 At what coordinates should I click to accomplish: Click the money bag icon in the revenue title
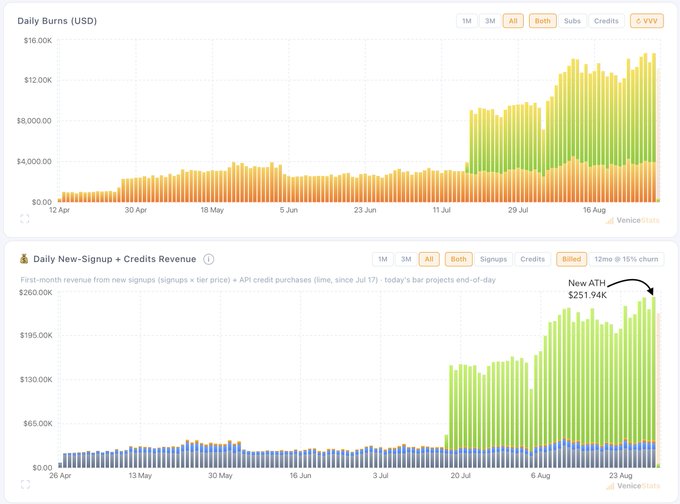click(24, 259)
